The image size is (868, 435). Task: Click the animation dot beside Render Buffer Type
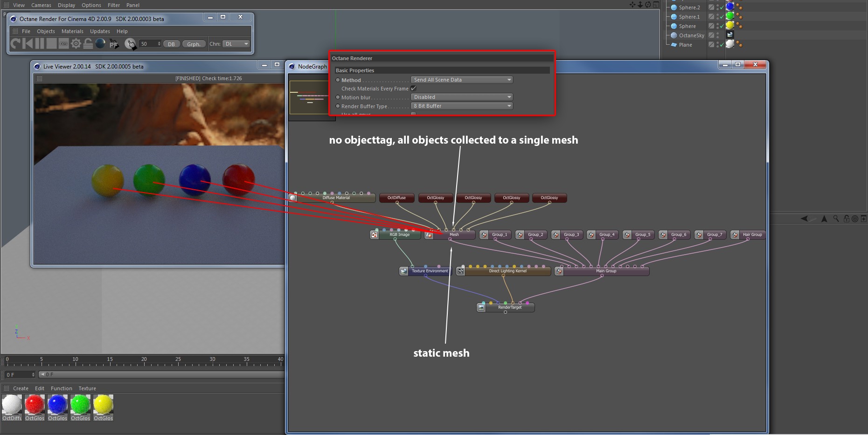[x=338, y=106]
